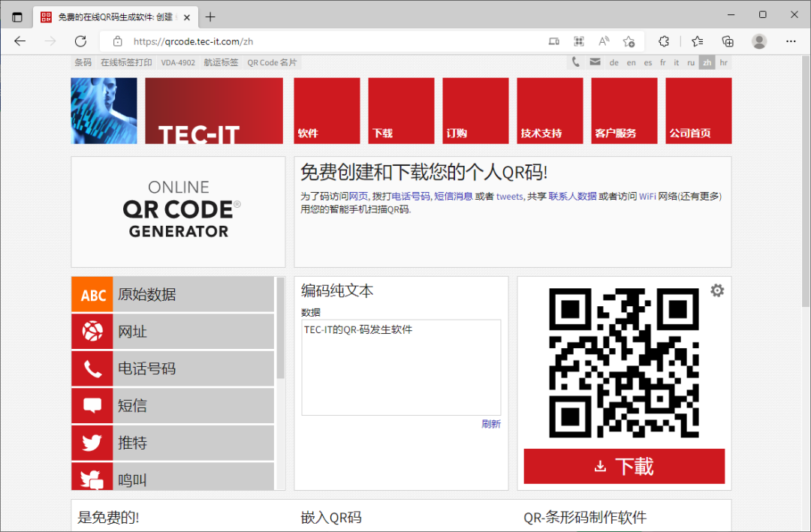The height and width of the screenshot is (532, 811).
Task: Click the app available icon in address bar
Action: click(x=554, y=41)
